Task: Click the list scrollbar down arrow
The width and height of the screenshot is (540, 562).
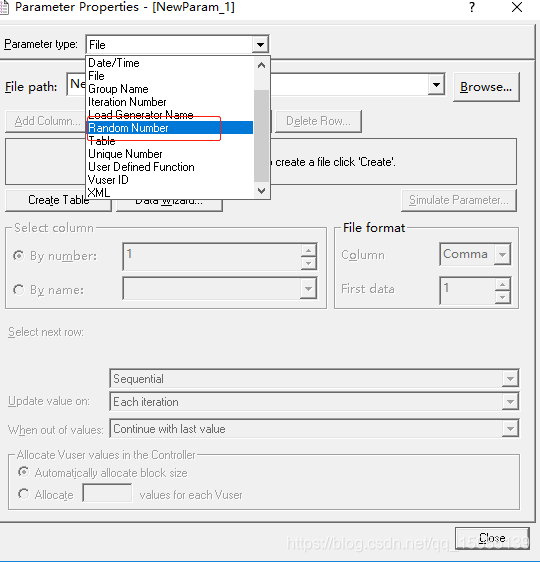Action: click(262, 191)
